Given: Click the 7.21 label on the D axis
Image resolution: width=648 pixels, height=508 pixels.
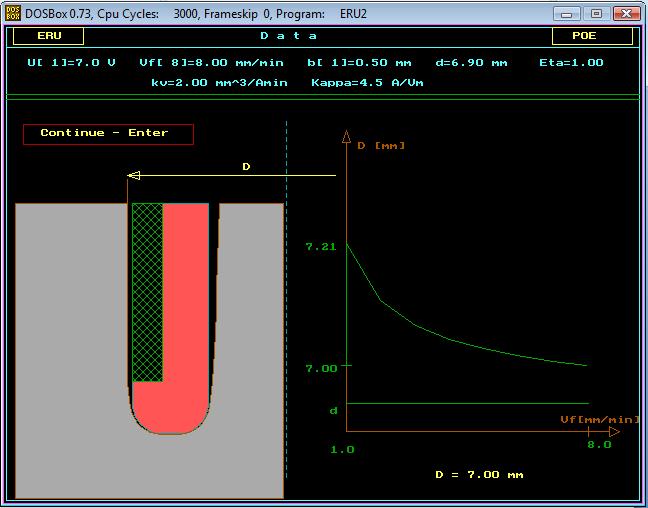Looking at the screenshot, I should [x=321, y=245].
